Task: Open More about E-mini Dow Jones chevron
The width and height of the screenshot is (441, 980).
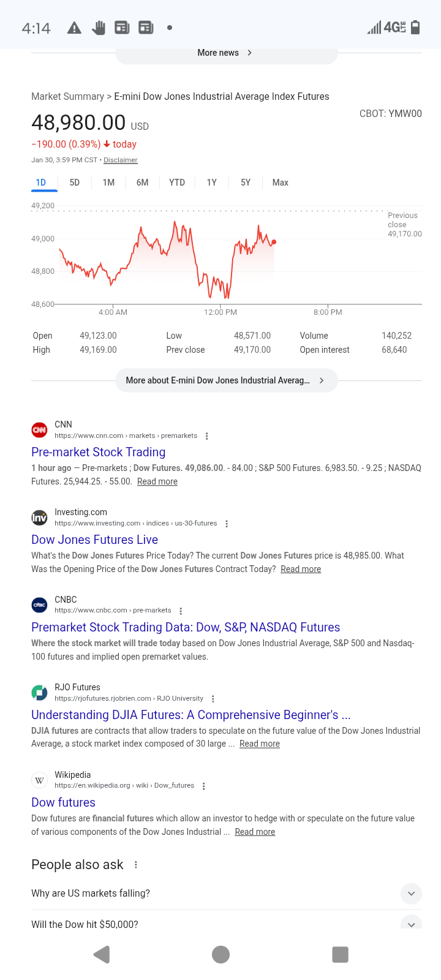Action: (322, 380)
